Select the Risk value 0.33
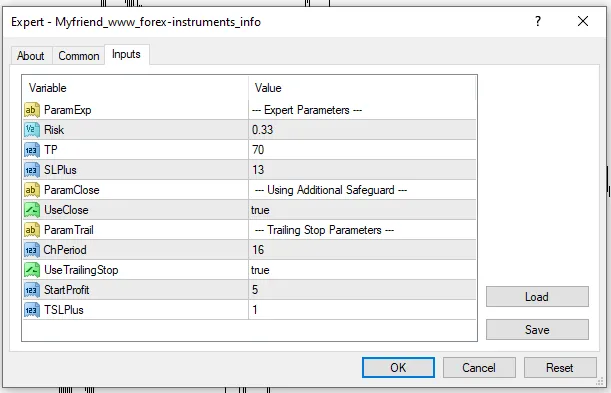Image resolution: width=611 pixels, height=393 pixels. point(262,130)
